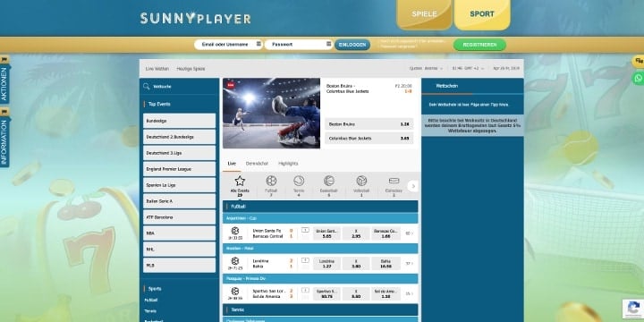Filter live events by Volleyball icon

(361, 181)
